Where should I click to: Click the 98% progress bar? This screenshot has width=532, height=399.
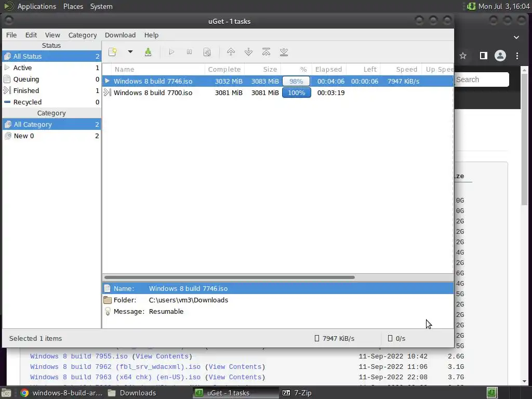(296, 81)
